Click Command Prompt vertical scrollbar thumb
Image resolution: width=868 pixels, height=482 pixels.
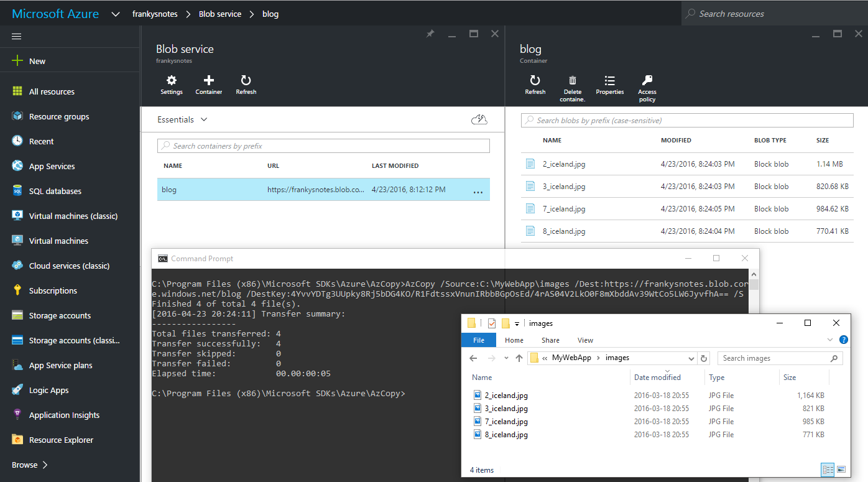click(x=754, y=285)
